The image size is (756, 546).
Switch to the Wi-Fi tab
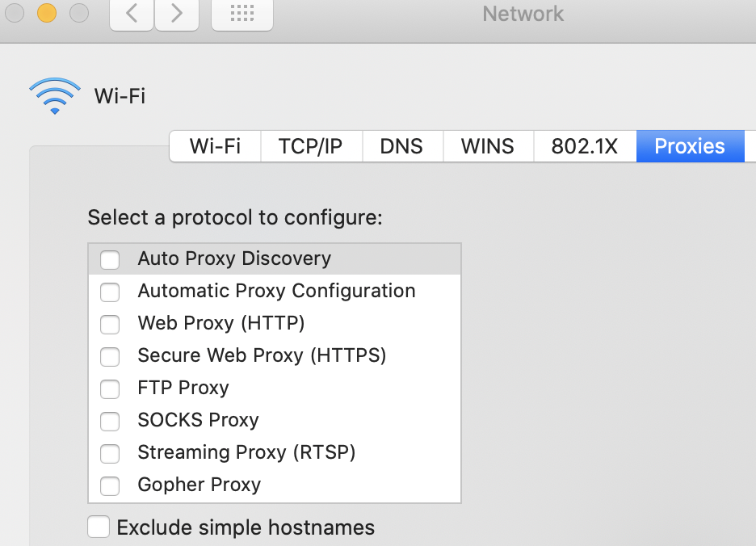pos(215,146)
